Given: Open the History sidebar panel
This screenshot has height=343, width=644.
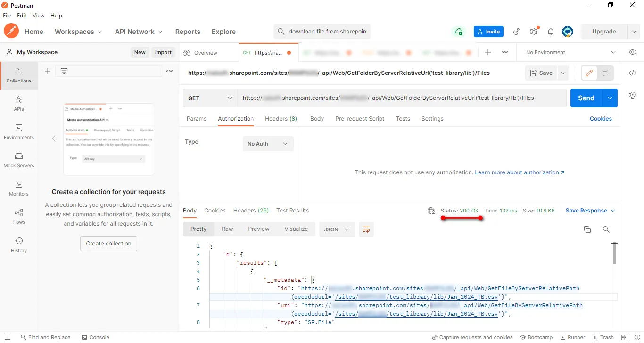Looking at the screenshot, I should 19,245.
